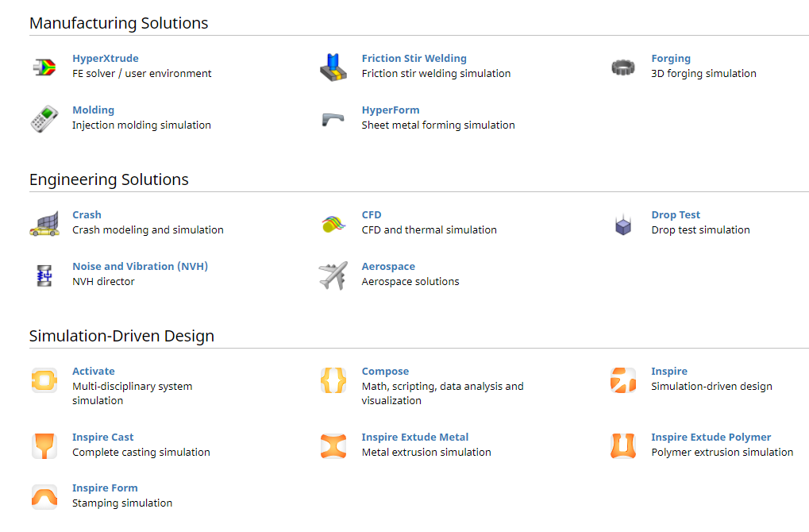The image size is (809, 532).
Task: Click 'Aerospace solutions' description
Action: (410, 281)
